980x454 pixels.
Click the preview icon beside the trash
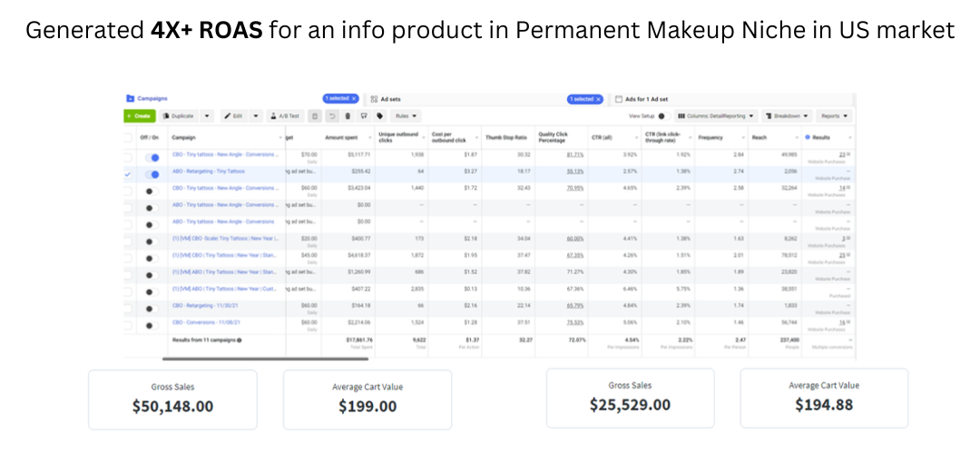point(364,116)
